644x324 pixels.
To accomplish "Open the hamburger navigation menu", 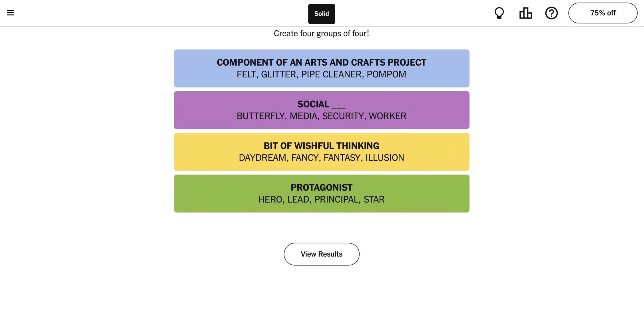I will (x=10, y=13).
